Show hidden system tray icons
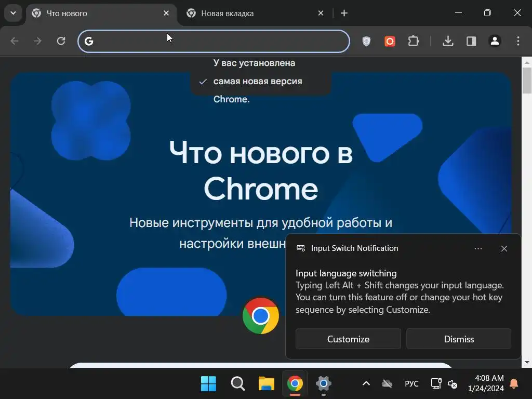The width and height of the screenshot is (532, 399). pos(366,384)
